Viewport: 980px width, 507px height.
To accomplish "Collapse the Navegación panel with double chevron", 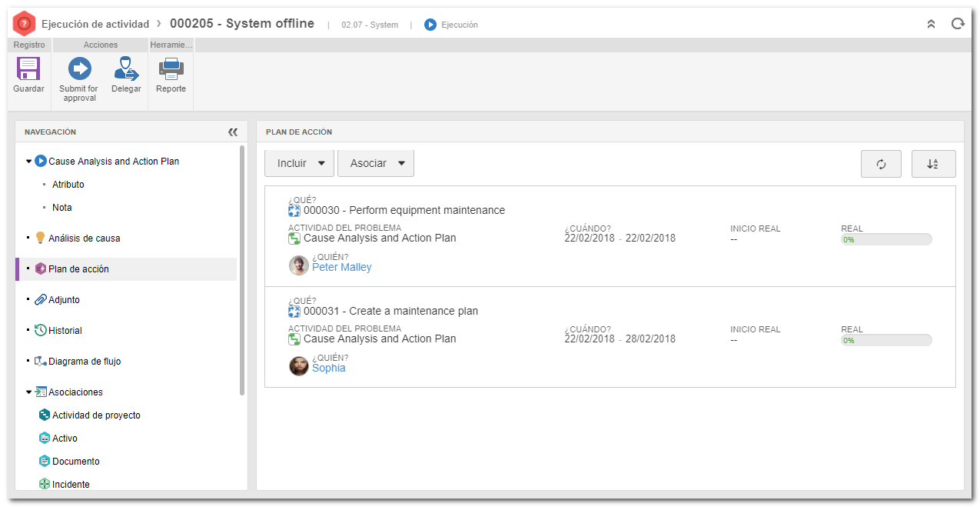I will pyautogui.click(x=233, y=132).
